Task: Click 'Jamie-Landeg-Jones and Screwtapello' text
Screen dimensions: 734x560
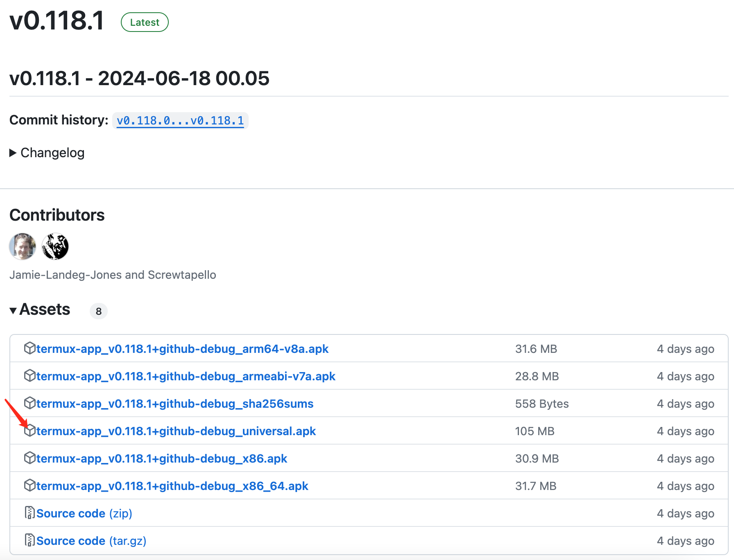Action: (x=113, y=275)
